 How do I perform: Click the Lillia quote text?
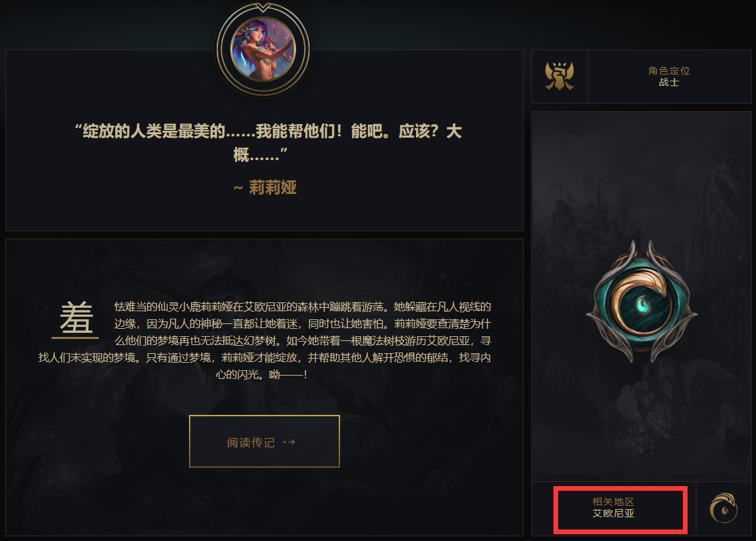[x=268, y=142]
